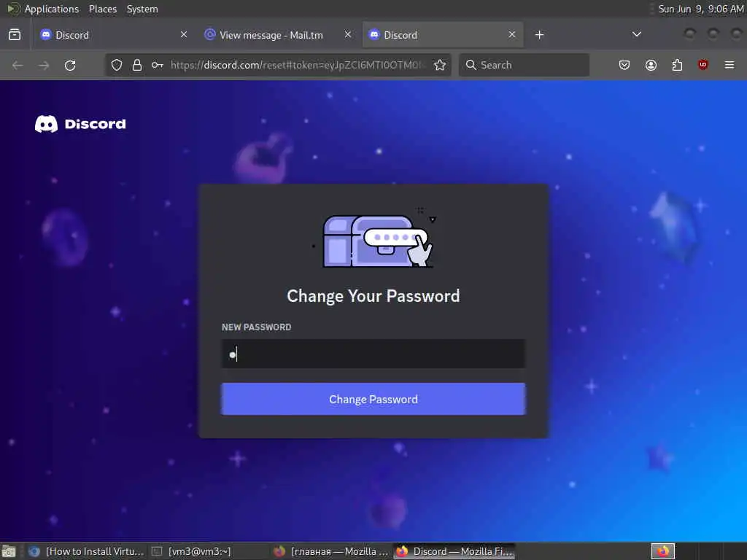
Task: Reload the current page
Action: [70, 65]
